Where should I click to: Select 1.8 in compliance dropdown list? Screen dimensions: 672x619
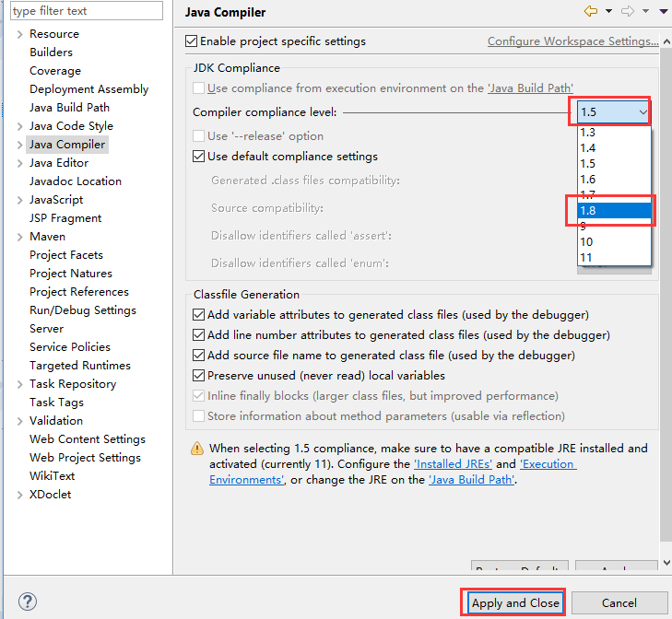614,210
